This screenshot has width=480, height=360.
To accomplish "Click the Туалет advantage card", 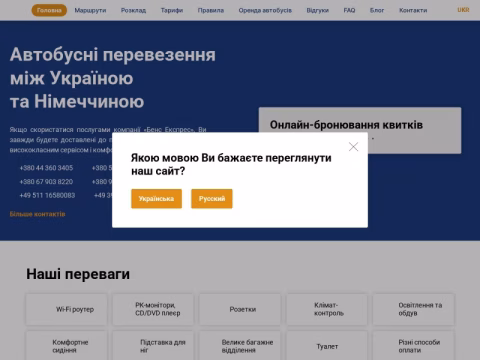I will click(x=327, y=346).
